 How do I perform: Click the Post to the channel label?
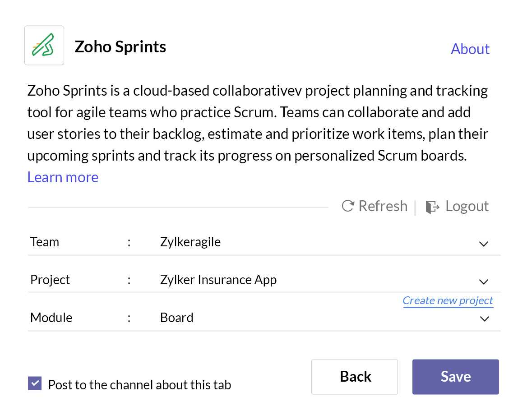click(x=139, y=385)
